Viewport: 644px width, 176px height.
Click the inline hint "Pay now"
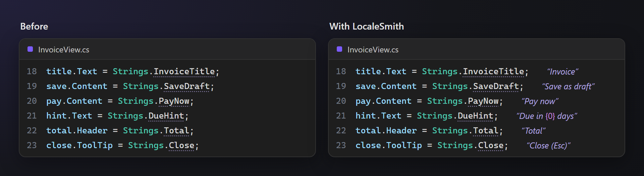pyautogui.click(x=540, y=101)
